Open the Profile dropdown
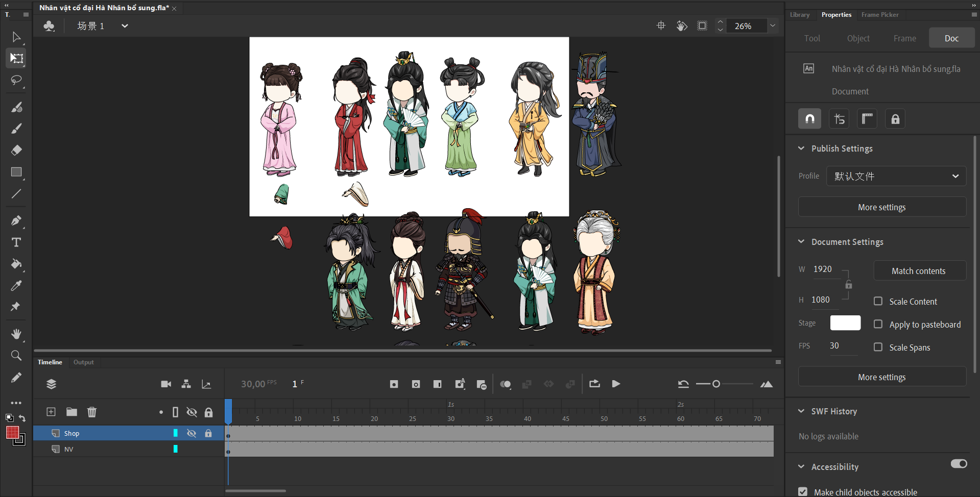The image size is (980, 497). point(896,176)
